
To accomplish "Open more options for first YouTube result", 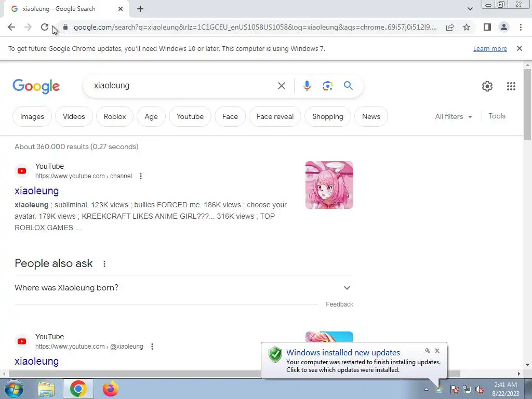I will [140, 176].
